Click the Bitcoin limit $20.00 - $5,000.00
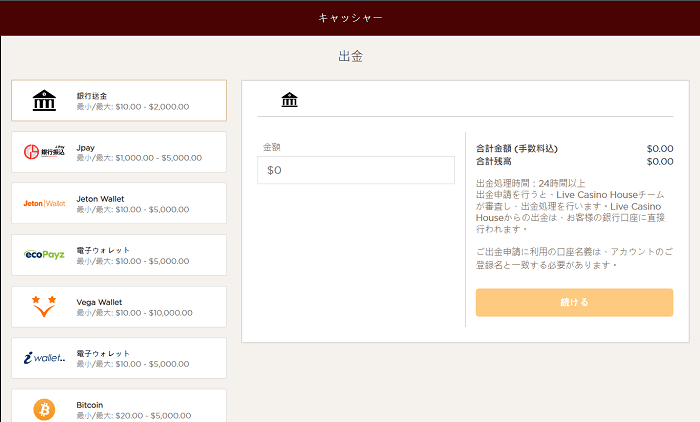 click(x=153, y=416)
